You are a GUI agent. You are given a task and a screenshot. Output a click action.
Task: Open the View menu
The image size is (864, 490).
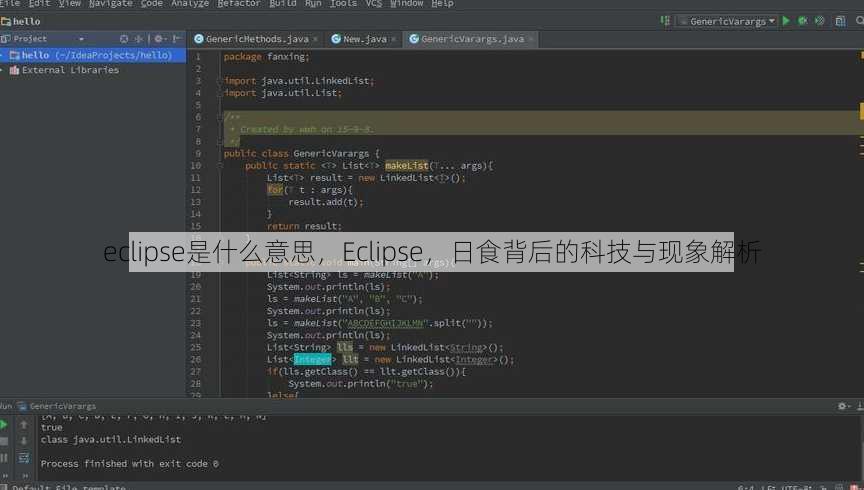(69, 4)
